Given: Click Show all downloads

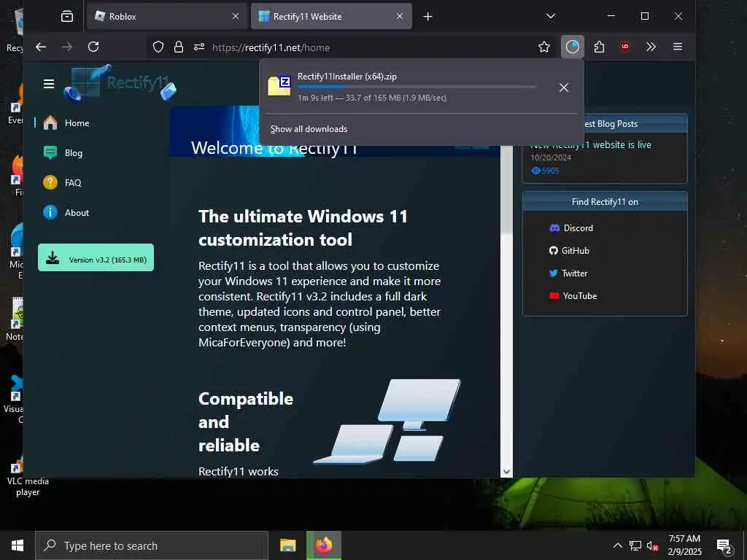Looking at the screenshot, I should coord(309,129).
